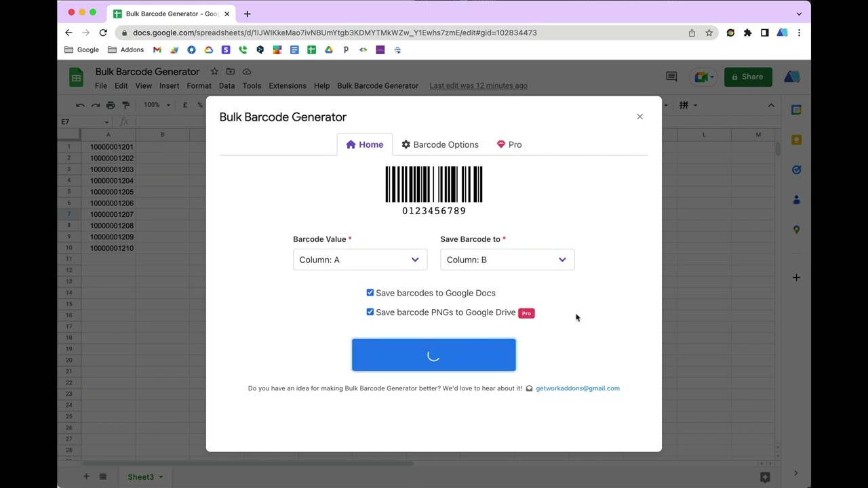Close the Bulk Barcode Generator dialog
The image size is (868, 488).
[x=639, y=117]
